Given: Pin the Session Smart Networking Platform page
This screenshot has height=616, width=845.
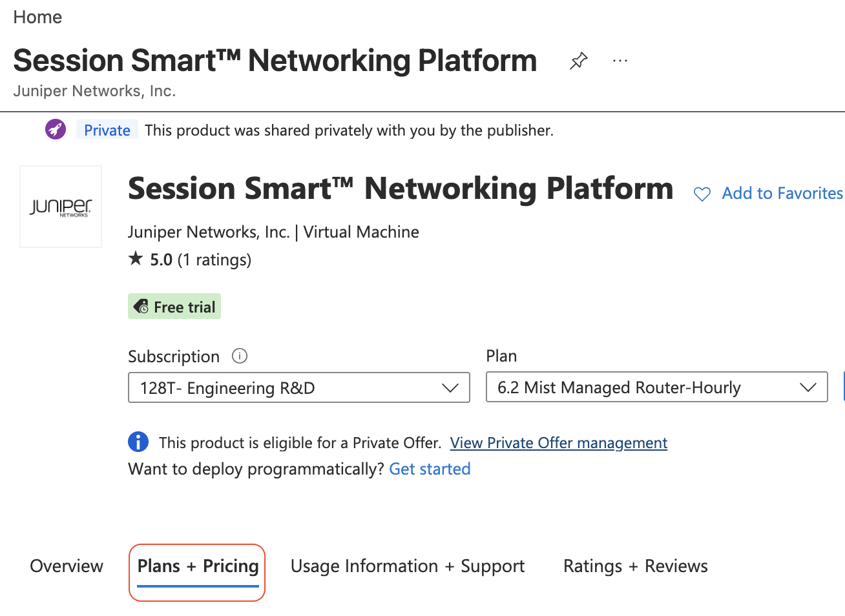Looking at the screenshot, I should (578, 61).
